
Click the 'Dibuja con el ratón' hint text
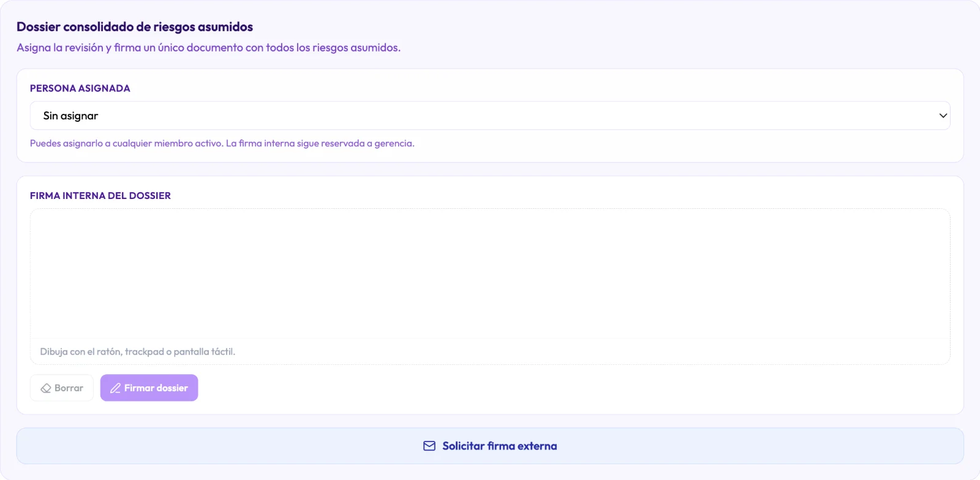138,351
